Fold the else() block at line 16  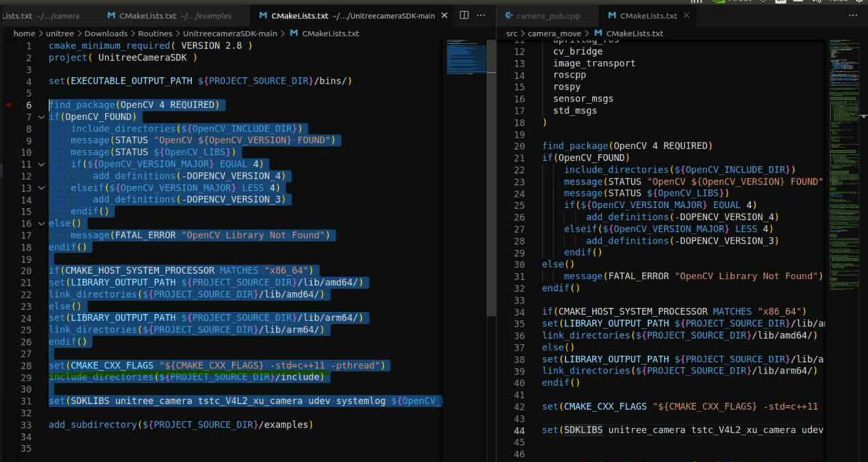42,223
